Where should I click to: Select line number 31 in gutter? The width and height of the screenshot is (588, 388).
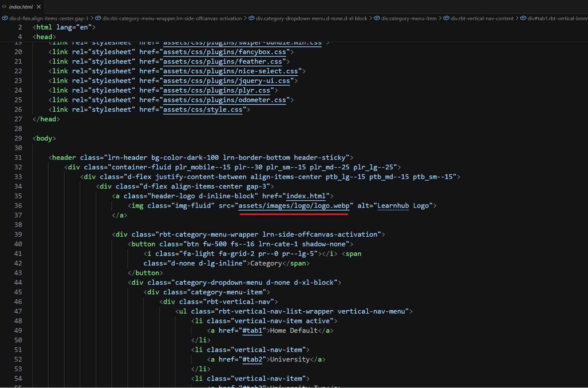(x=18, y=158)
